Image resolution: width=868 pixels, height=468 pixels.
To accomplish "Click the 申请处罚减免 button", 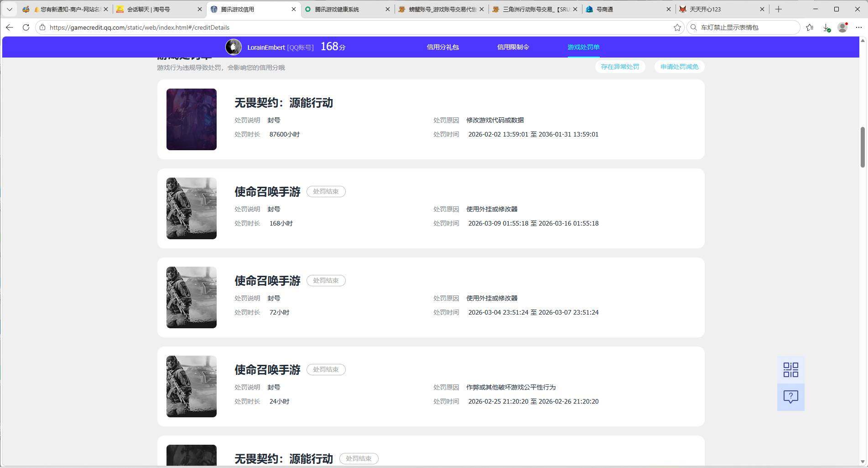I will tap(679, 67).
